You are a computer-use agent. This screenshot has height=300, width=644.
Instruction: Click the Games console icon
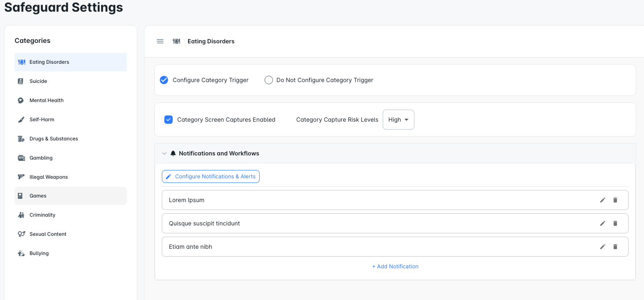pyautogui.click(x=20, y=196)
